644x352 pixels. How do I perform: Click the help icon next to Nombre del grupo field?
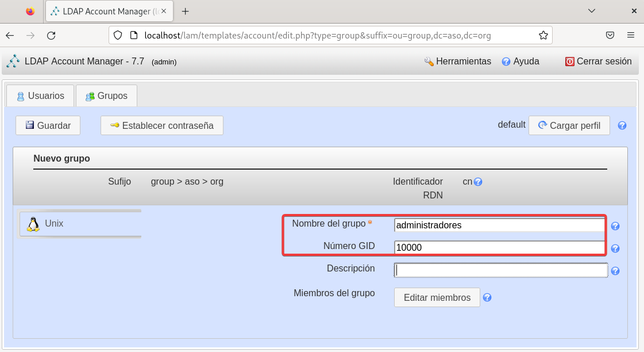615,226
